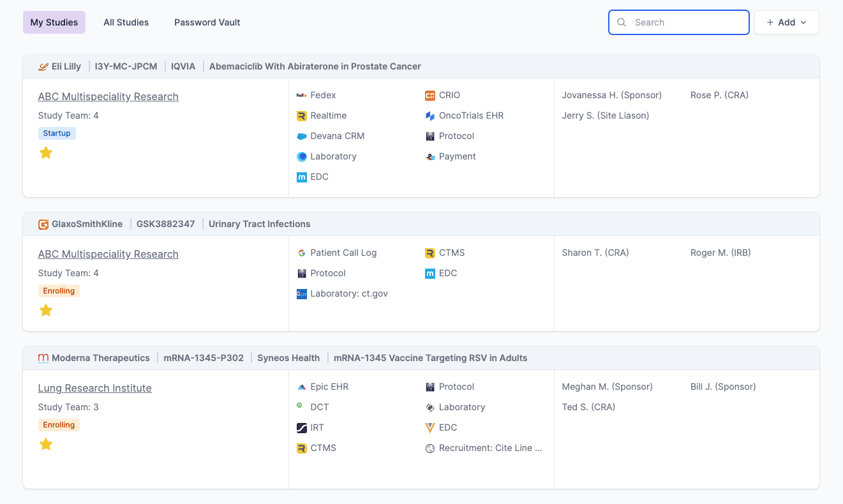Open the Add dropdown menu

[787, 22]
